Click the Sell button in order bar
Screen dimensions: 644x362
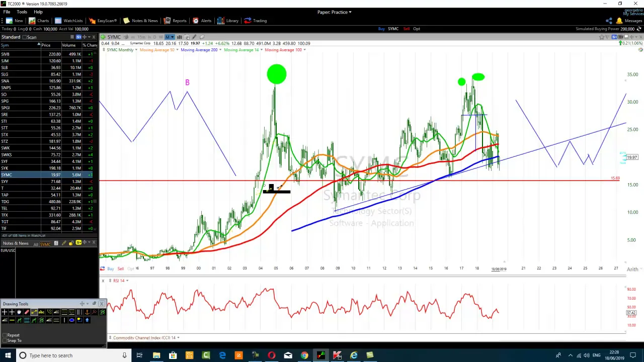click(x=406, y=29)
